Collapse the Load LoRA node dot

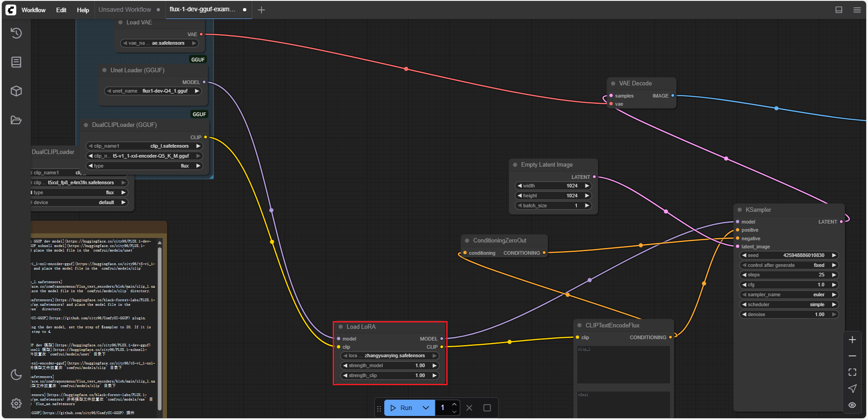341,327
